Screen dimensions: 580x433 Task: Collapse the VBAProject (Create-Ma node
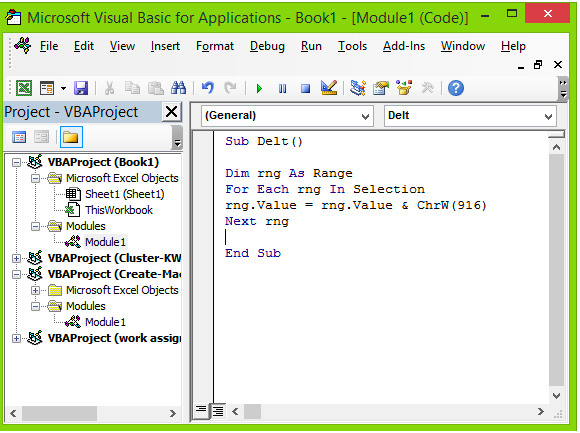click(16, 274)
